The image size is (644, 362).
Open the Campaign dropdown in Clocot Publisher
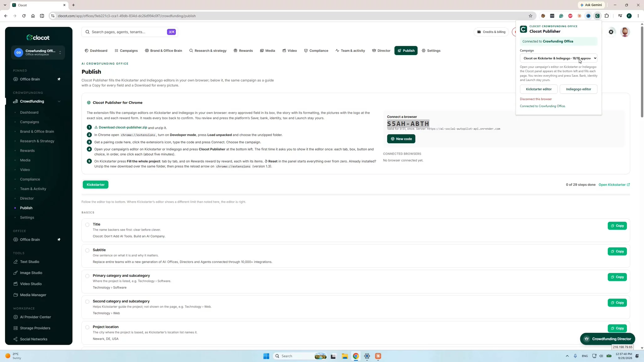pos(558,58)
